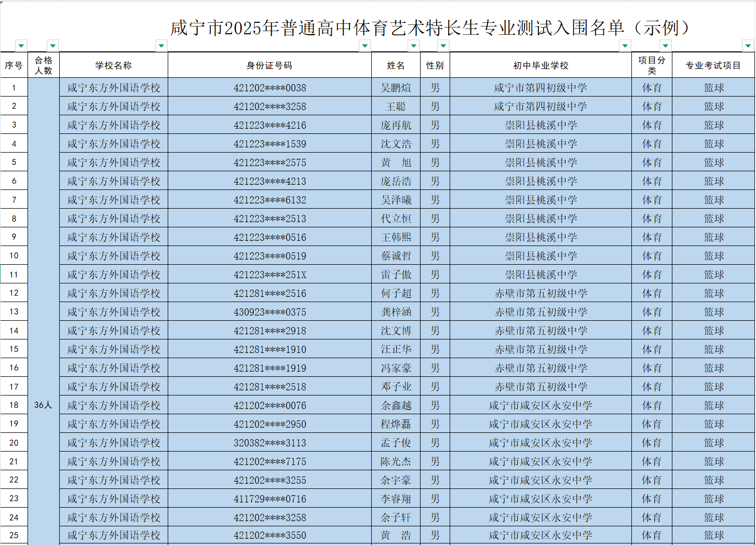Select 体育 cell in row 14
The image size is (756, 545).
[652, 331]
